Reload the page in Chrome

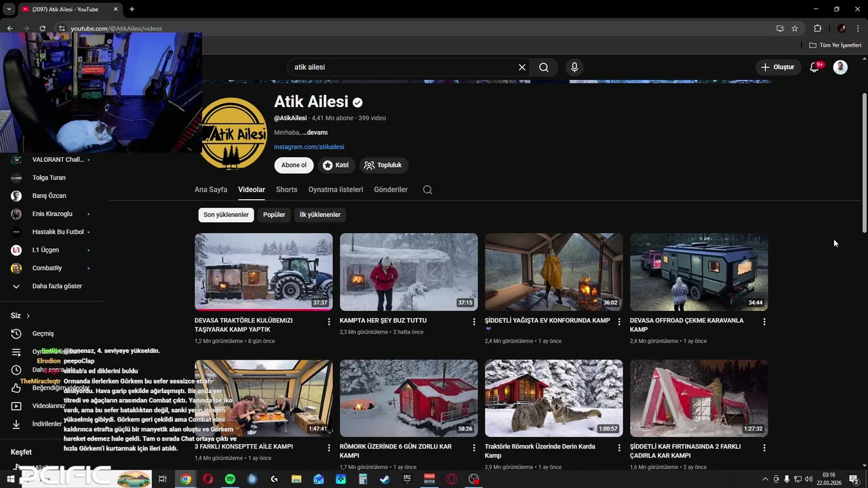point(42,28)
